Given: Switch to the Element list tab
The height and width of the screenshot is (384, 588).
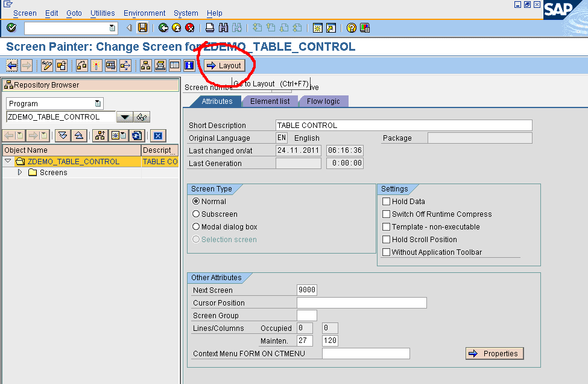Looking at the screenshot, I should point(270,101).
